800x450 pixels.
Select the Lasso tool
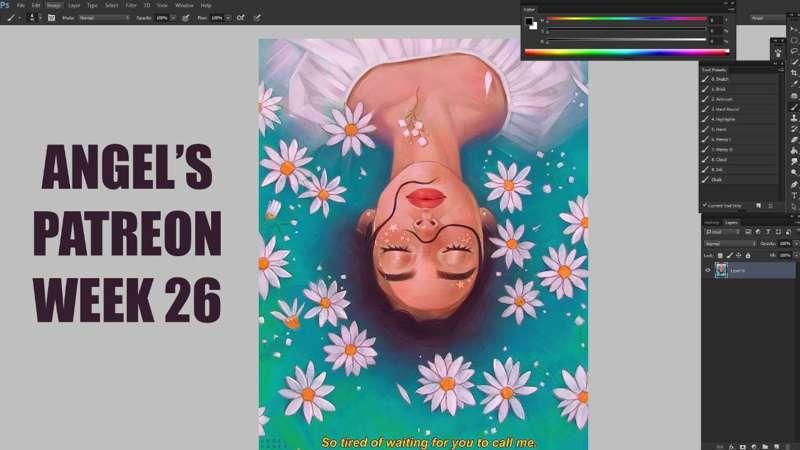tap(794, 51)
